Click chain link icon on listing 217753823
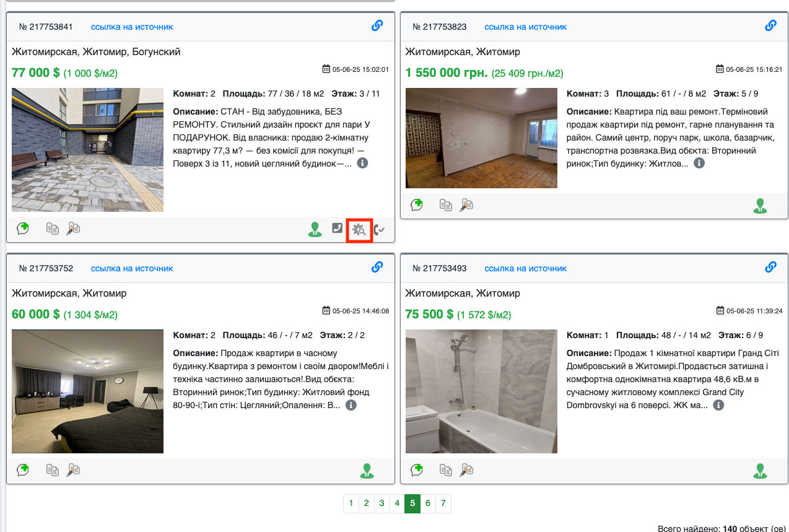 click(770, 25)
